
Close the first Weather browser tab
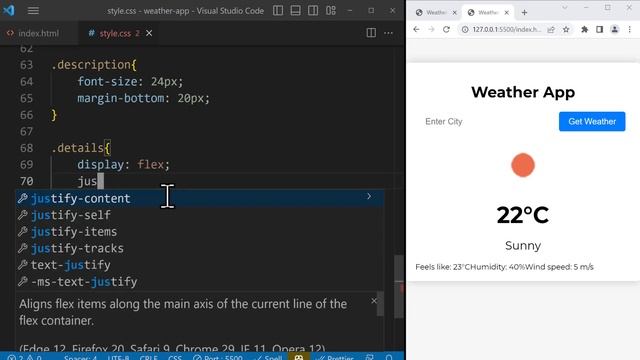tap(454, 13)
